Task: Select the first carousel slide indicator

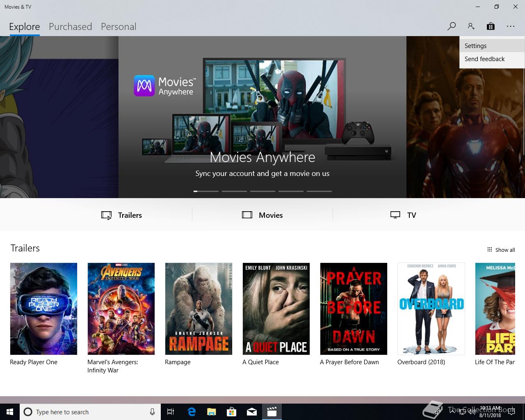Action: pos(206,191)
